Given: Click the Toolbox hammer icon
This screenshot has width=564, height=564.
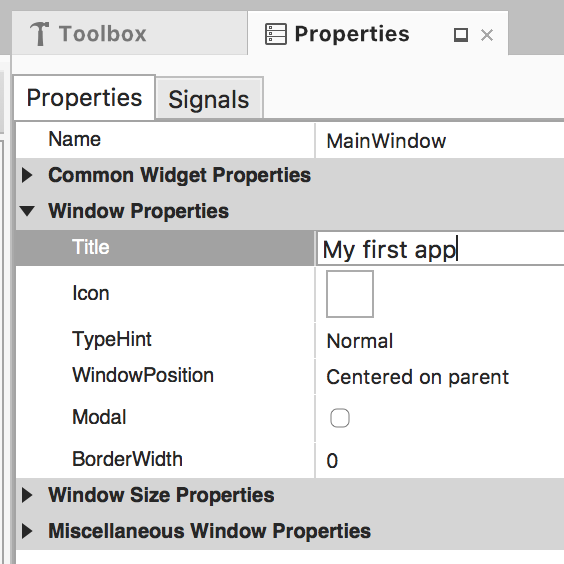Looking at the screenshot, I should (39, 33).
